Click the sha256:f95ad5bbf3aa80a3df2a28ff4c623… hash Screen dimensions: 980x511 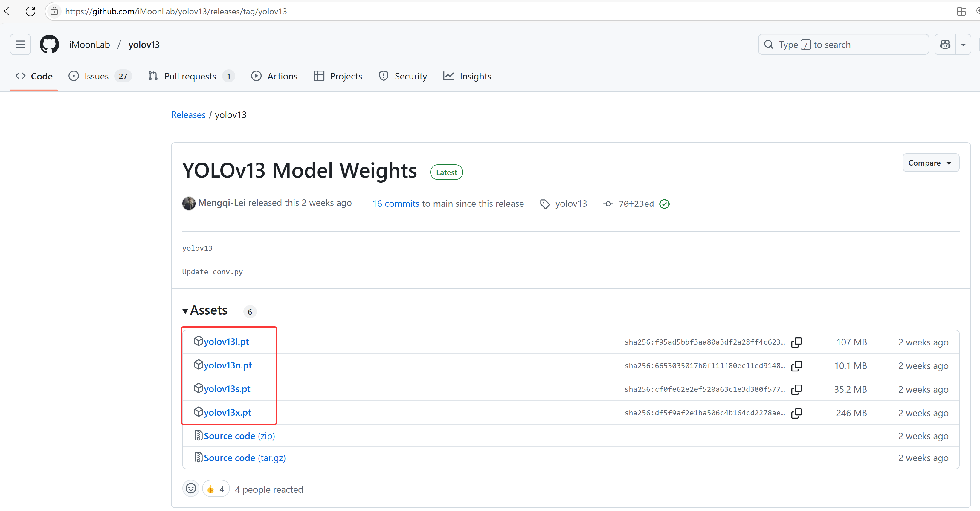click(x=705, y=342)
